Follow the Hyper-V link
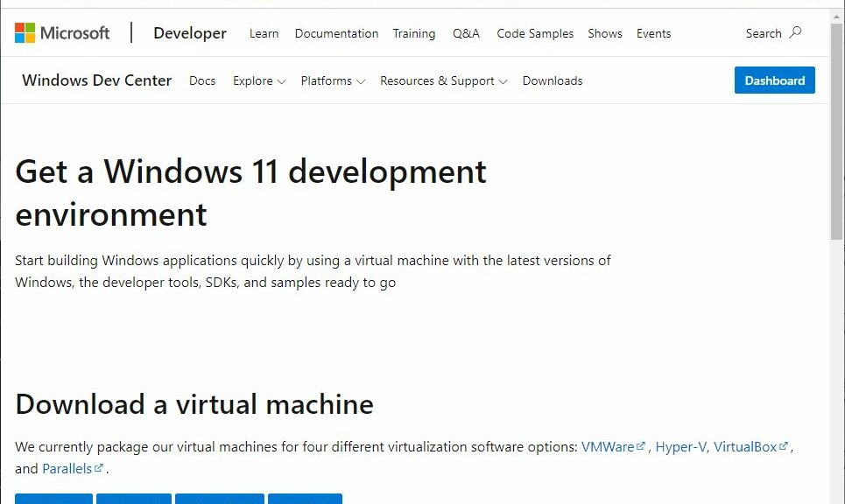Viewport: 845px width, 504px height. click(680, 447)
